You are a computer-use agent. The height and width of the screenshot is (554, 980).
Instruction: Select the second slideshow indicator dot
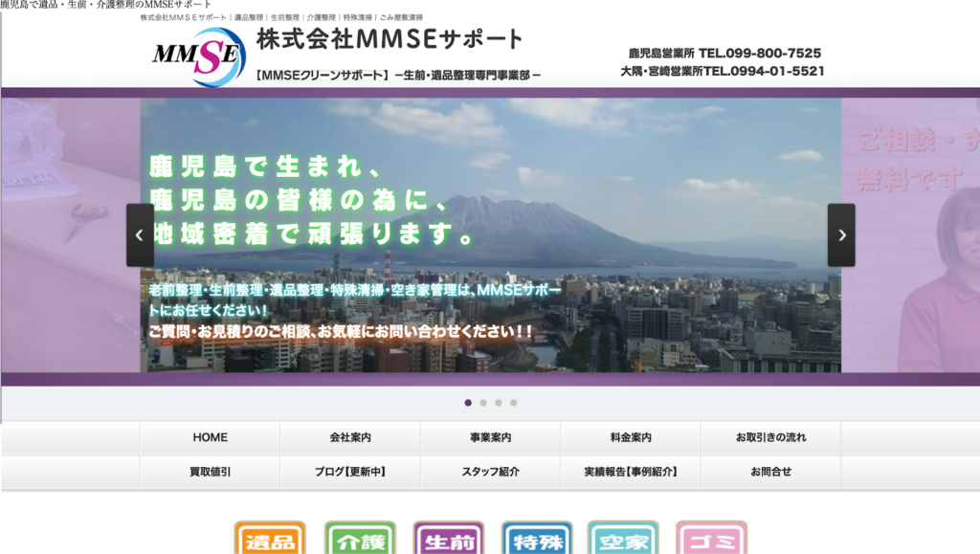pyautogui.click(x=483, y=403)
